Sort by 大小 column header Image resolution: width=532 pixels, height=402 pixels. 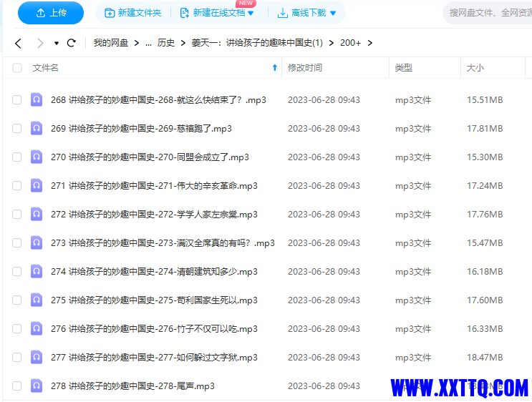(x=475, y=68)
